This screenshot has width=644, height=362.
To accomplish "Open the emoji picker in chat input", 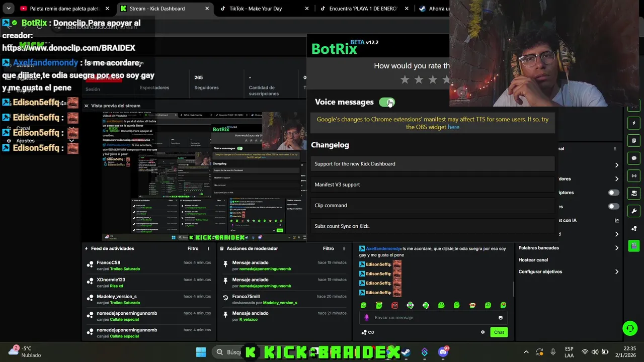I will [500, 318].
